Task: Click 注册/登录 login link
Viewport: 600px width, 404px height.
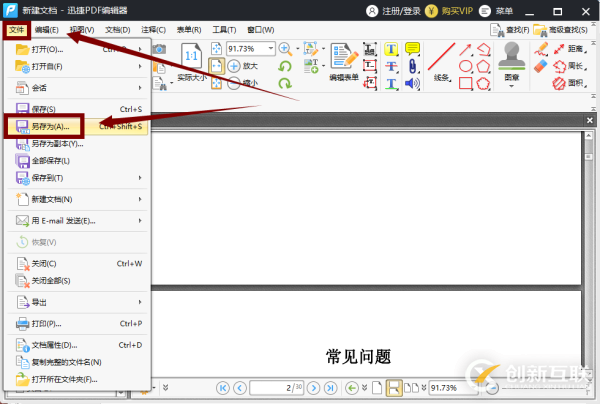Action: point(393,11)
